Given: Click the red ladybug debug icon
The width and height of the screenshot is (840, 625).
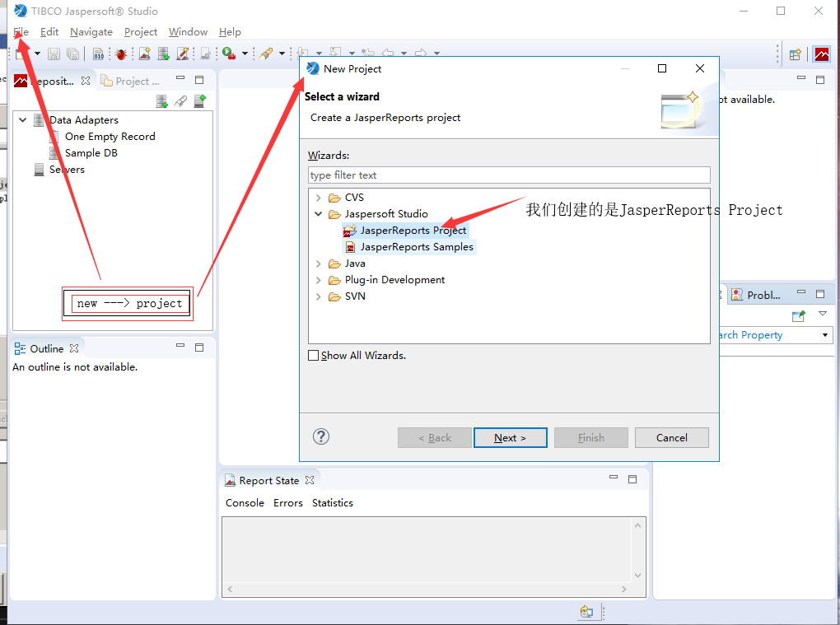Looking at the screenshot, I should tap(121, 54).
